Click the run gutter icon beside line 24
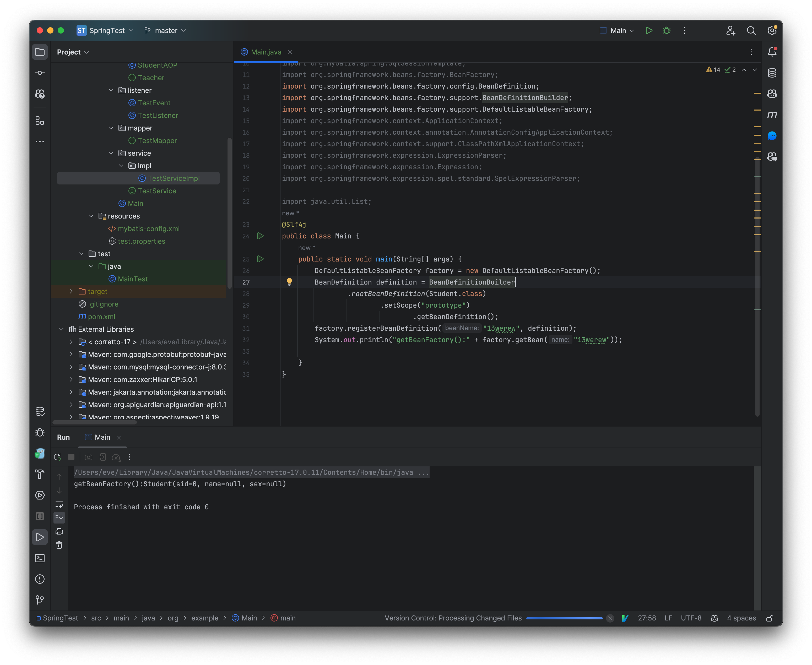The width and height of the screenshot is (812, 665). (261, 236)
